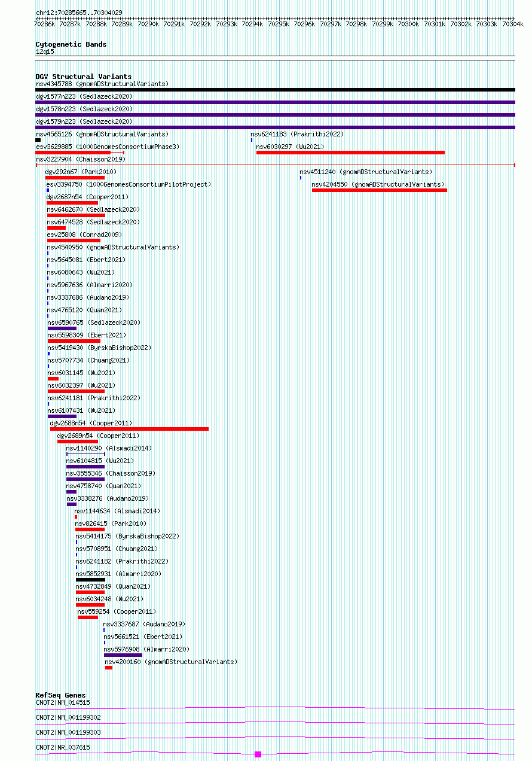Click the nsv4540950 gnomAD label
The height and width of the screenshot is (761, 532).
pos(114,247)
